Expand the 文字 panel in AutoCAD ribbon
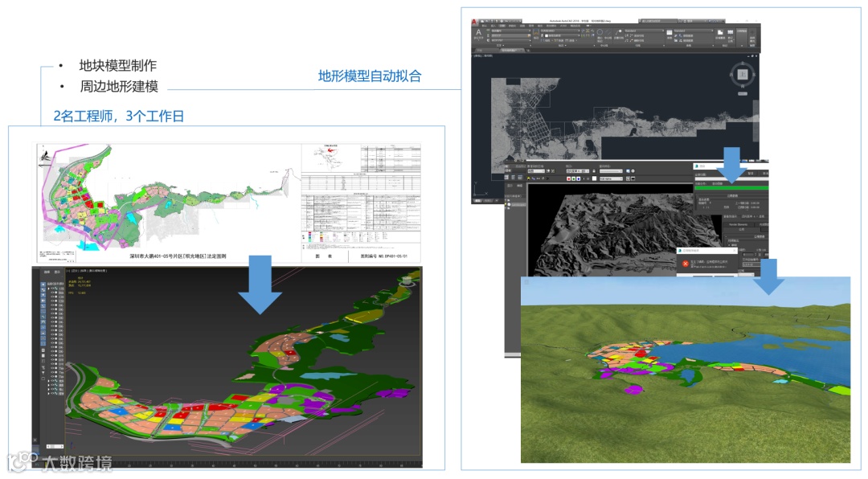The width and height of the screenshot is (868, 479). 499,45
